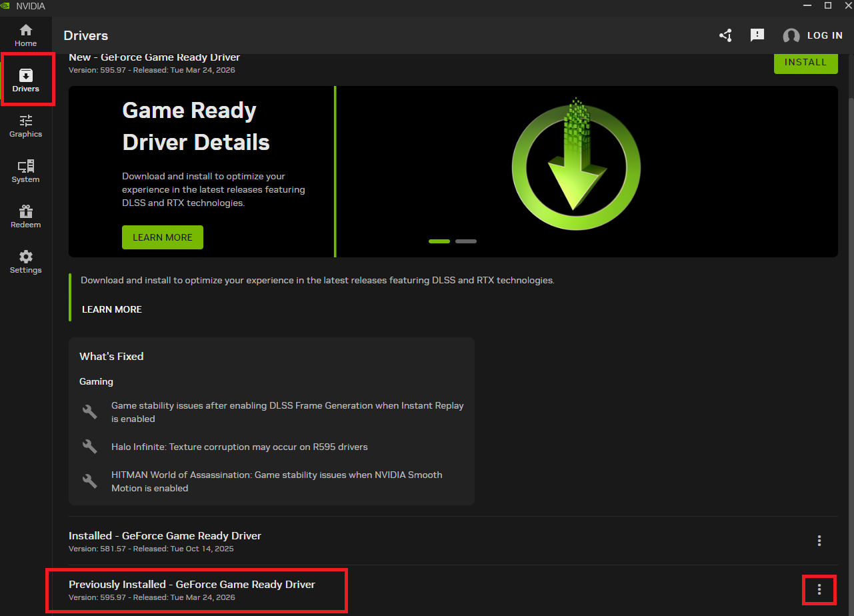Screen dimensions: 854x616
Task: Open the feedback exclamation icon
Action: click(x=757, y=35)
